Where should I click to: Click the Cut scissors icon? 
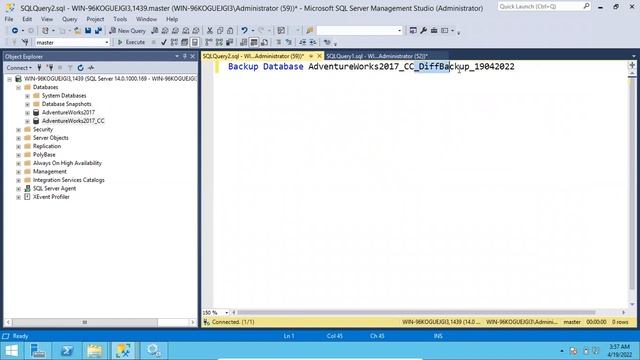(210, 31)
